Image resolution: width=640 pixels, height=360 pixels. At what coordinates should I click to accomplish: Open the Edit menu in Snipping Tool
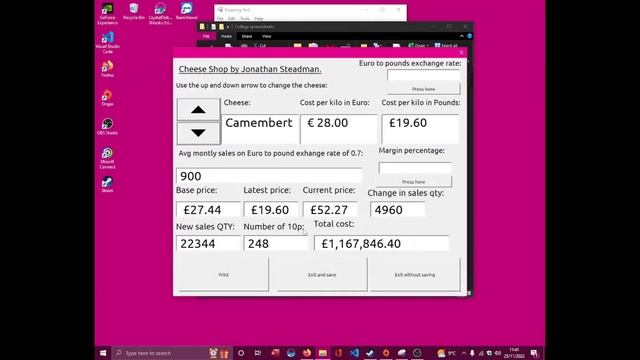coord(231,19)
